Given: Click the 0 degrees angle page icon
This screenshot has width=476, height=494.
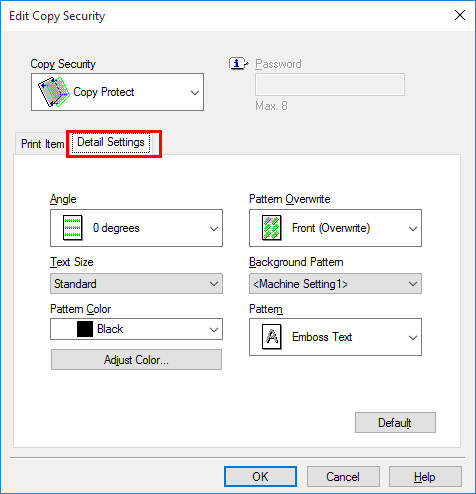Looking at the screenshot, I should click(72, 228).
